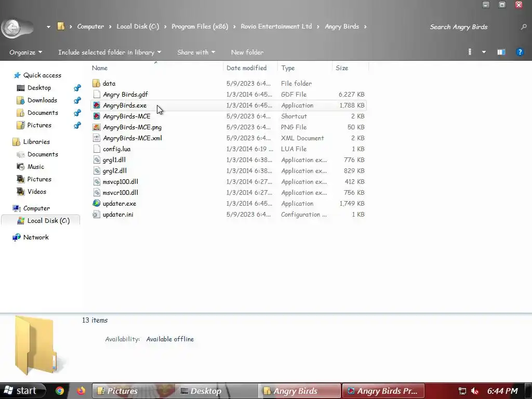
Task: Open Documents under Quick access
Action: (x=43, y=113)
